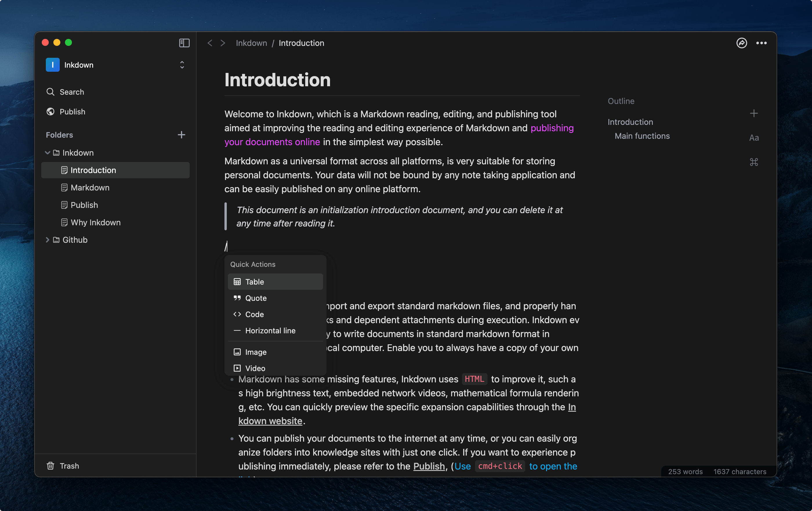Click the Publish globe icon in sidebar
Viewport: 812px width, 511px height.
click(50, 111)
